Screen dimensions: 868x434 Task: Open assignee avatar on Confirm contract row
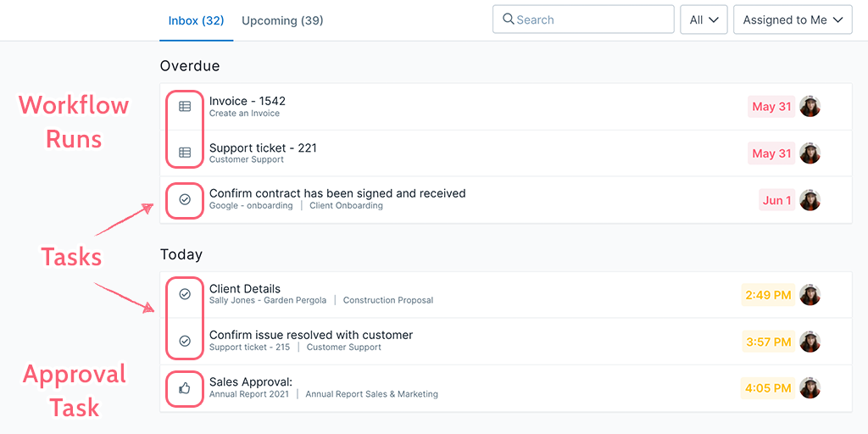coord(810,200)
